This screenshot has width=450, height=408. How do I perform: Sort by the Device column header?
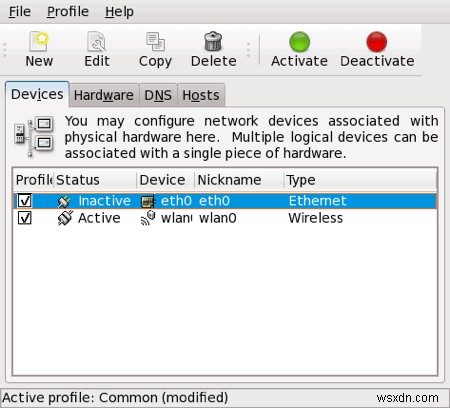point(165,180)
